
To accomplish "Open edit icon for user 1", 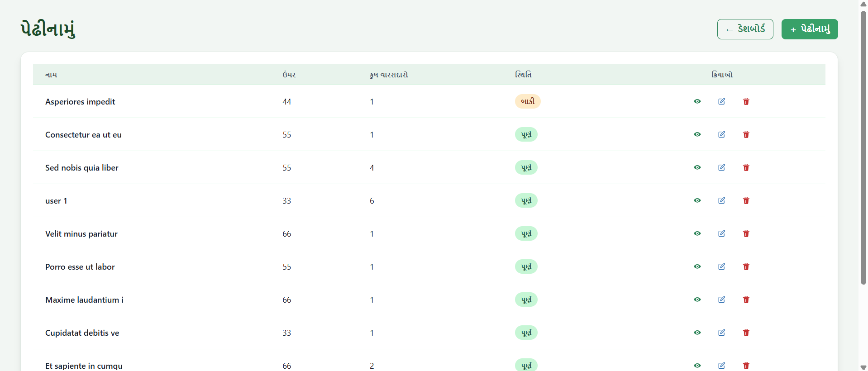I will [x=721, y=200].
